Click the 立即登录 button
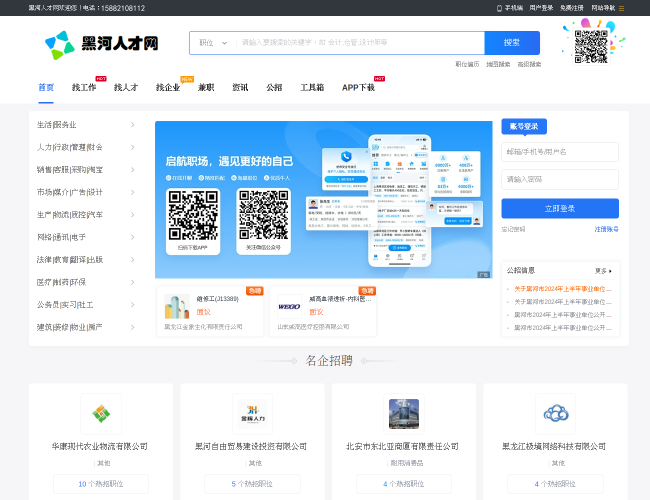The height and width of the screenshot is (500, 650). tap(560, 209)
